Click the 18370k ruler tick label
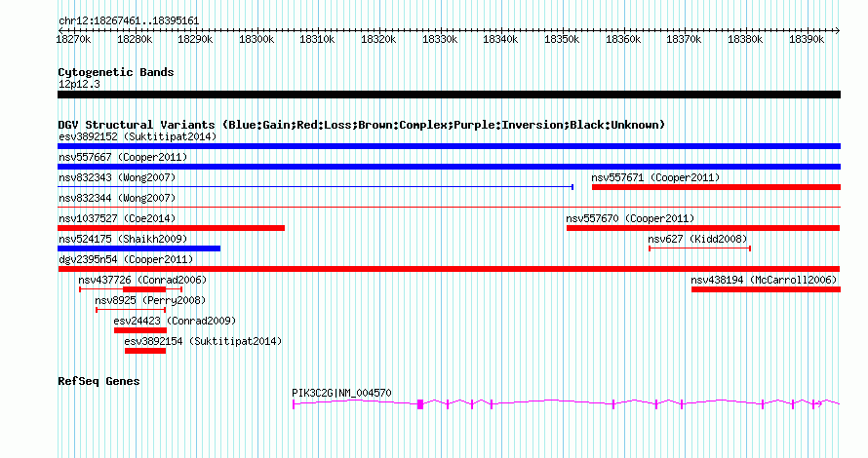 tap(685, 40)
